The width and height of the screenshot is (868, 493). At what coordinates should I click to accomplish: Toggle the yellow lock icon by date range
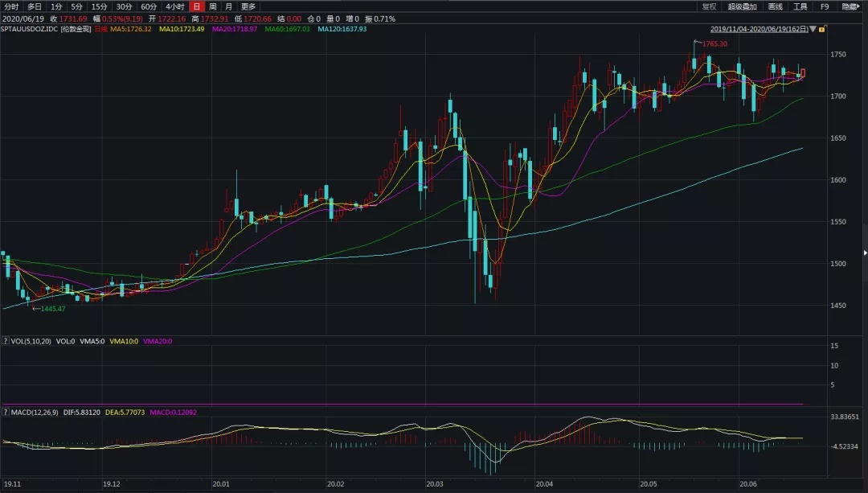[x=822, y=29]
